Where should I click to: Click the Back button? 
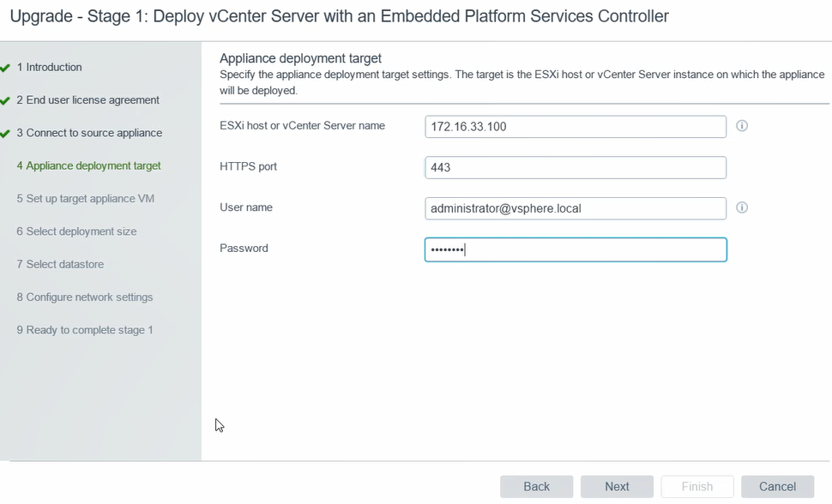tap(536, 487)
